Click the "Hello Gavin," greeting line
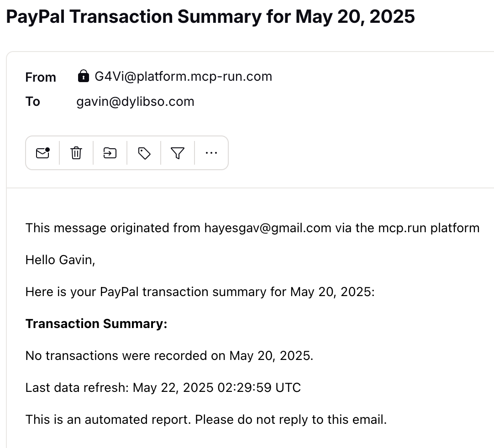This screenshot has height=448, width=494. tap(60, 260)
